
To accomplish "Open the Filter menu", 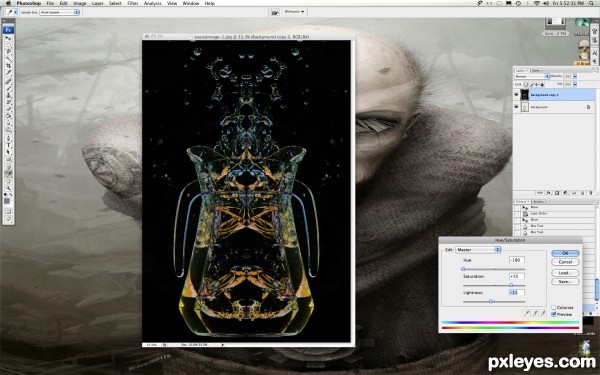I will (133, 3).
